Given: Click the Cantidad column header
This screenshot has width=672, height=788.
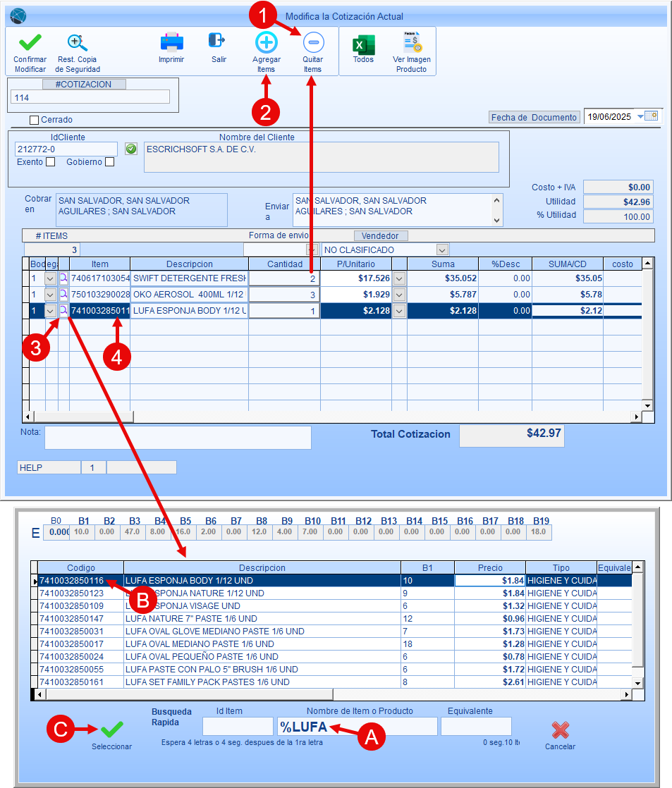Looking at the screenshot, I should click(284, 264).
